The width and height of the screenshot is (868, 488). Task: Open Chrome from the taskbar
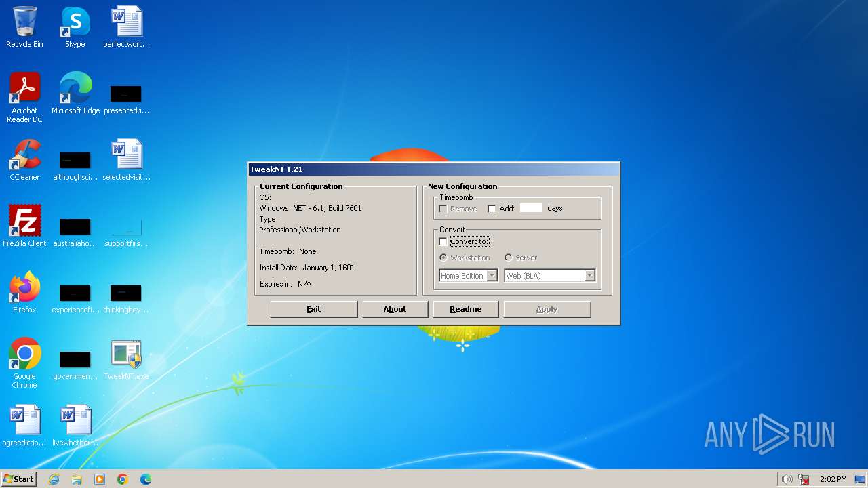pos(123,479)
